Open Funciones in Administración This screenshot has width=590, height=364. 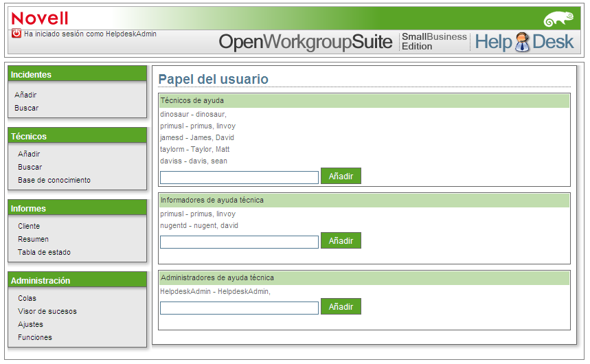pyautogui.click(x=35, y=338)
